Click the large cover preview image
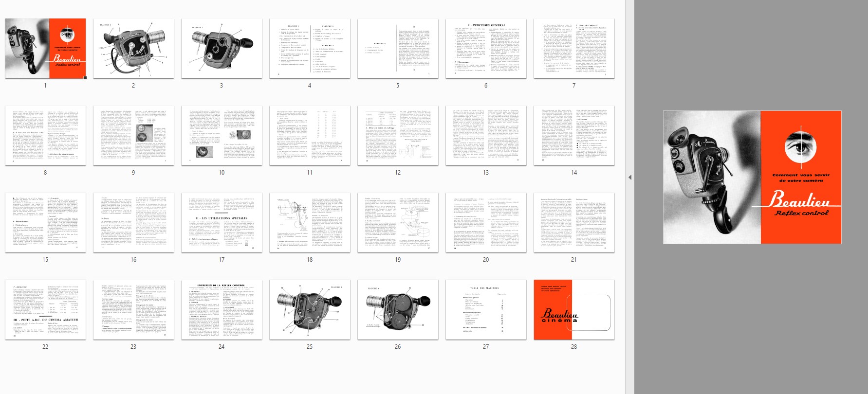This screenshot has width=868, height=394. pos(752,177)
